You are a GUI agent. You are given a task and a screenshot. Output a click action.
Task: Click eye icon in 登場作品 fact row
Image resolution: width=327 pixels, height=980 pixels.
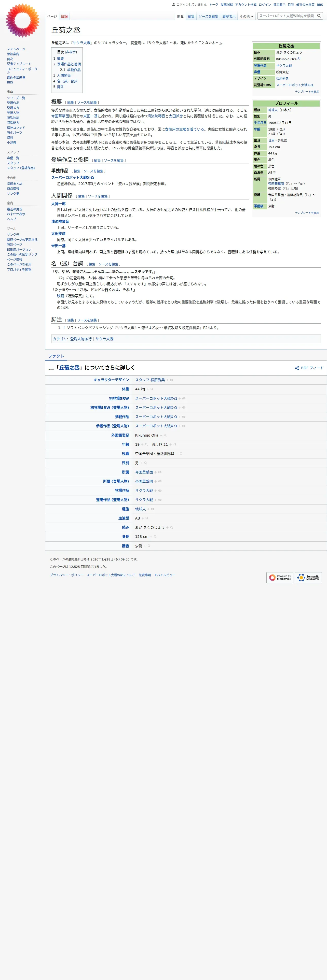click(x=160, y=491)
